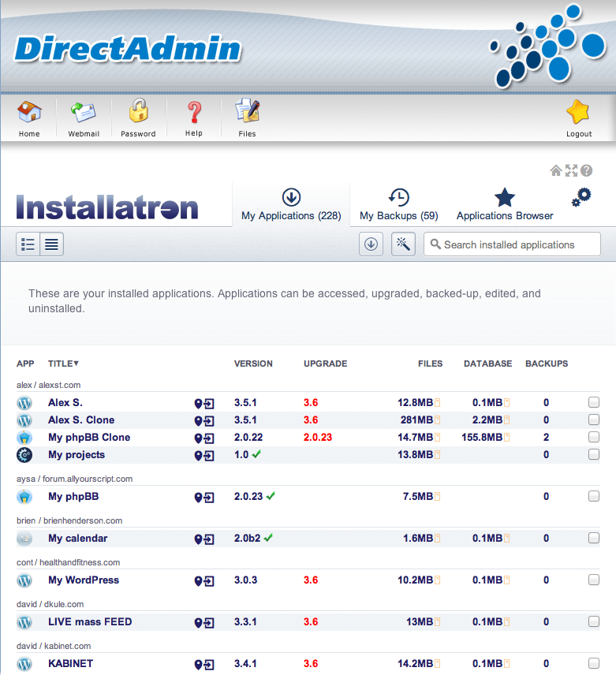Sort by the DATABASE column header
This screenshot has width=616, height=675.
pos(487,364)
